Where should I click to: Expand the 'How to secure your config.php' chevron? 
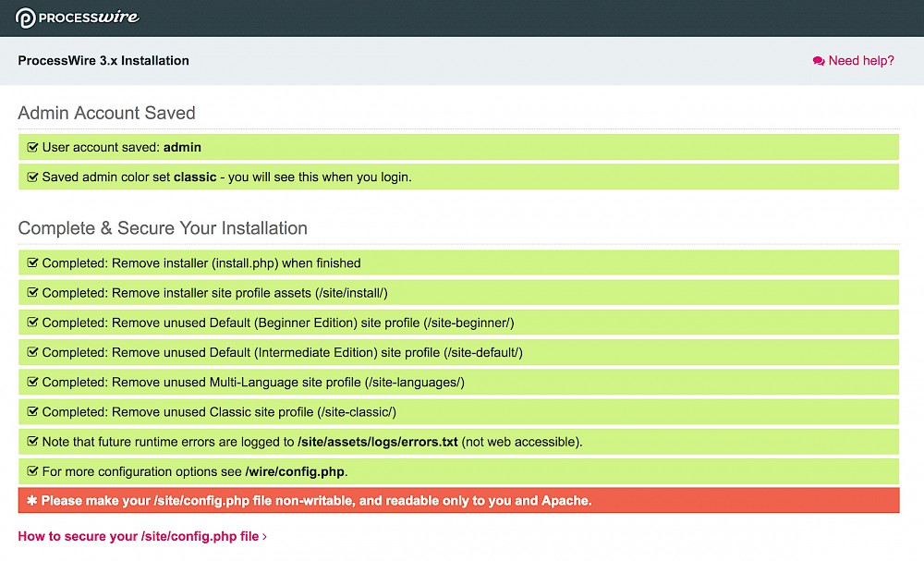click(x=262, y=536)
